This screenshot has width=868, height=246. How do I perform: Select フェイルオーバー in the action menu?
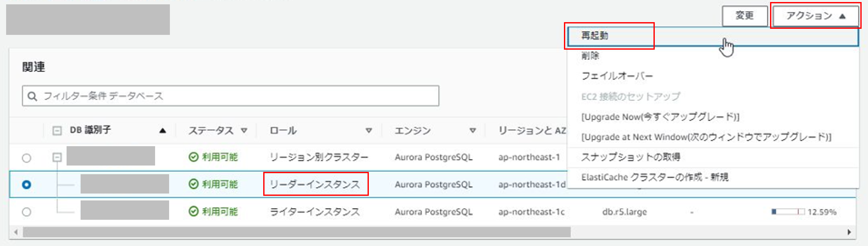[617, 76]
